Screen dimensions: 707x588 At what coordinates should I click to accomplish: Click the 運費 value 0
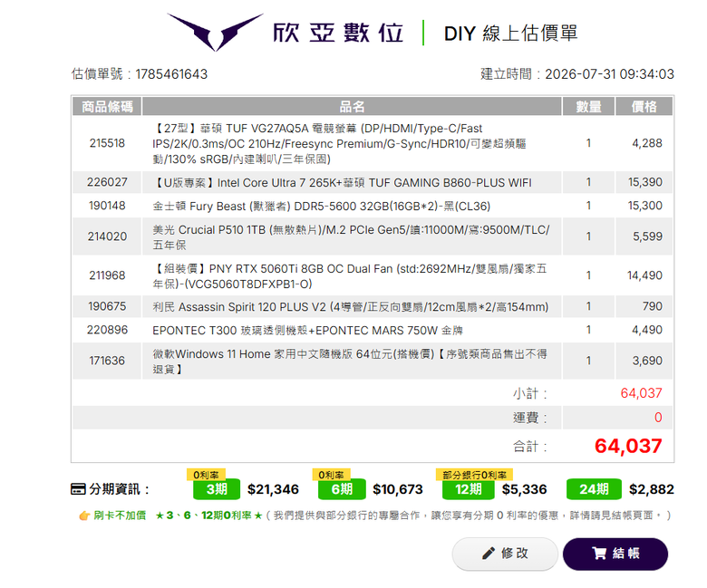tap(658, 418)
